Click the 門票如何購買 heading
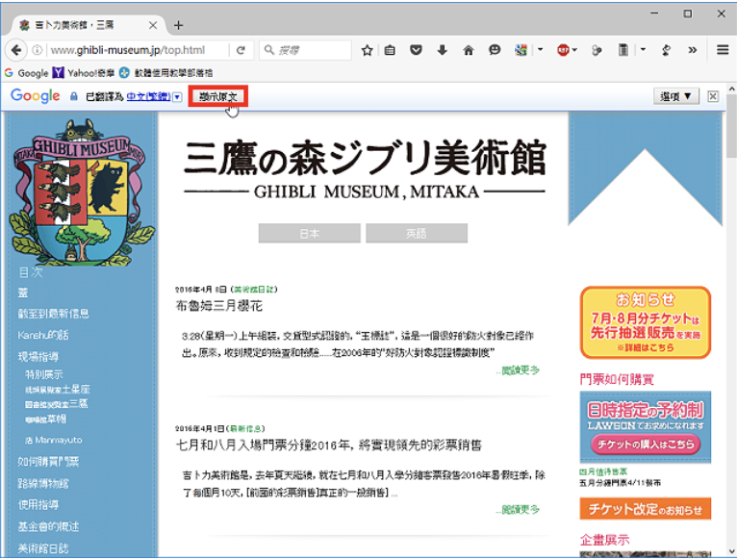737x560 pixels. tap(617, 379)
